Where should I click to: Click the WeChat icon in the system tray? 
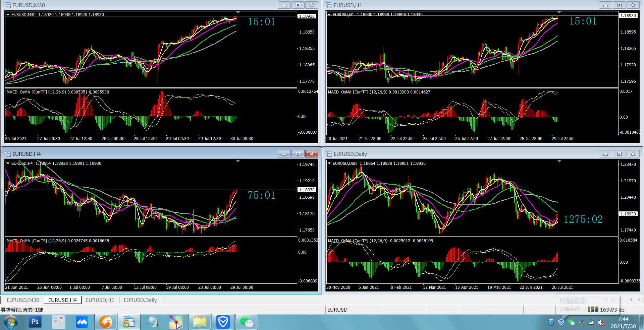coord(571,322)
